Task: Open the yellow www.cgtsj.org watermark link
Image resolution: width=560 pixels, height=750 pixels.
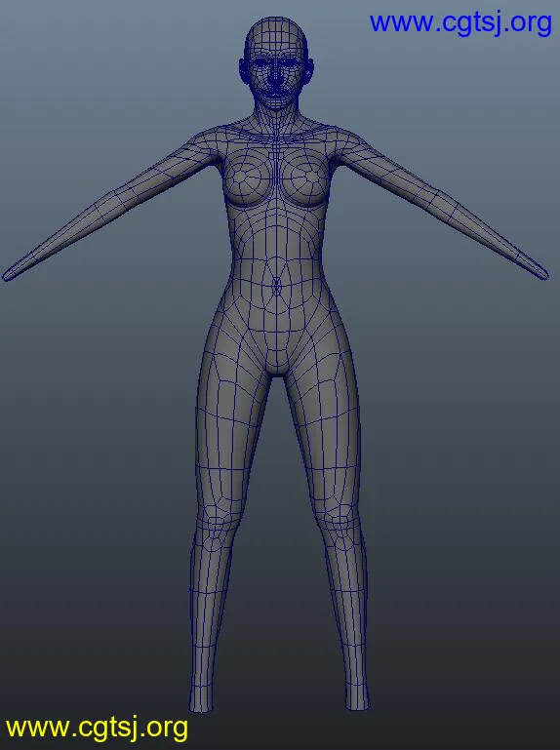Action: [x=97, y=728]
